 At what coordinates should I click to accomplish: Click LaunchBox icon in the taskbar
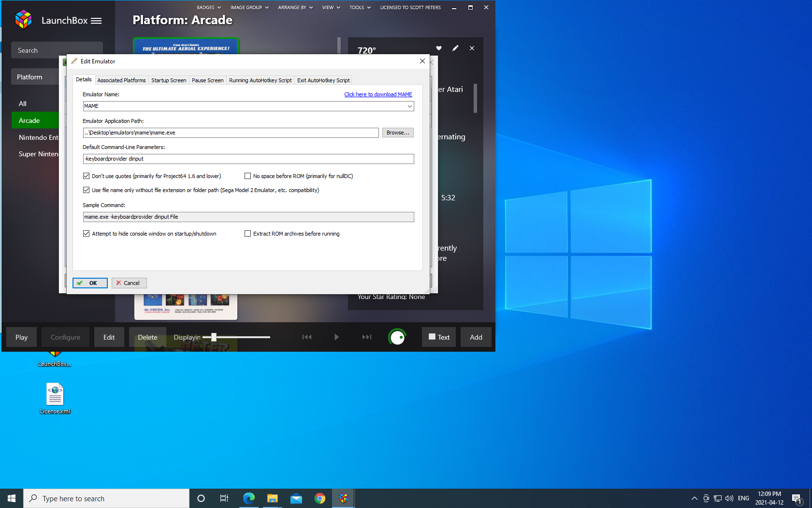click(344, 498)
